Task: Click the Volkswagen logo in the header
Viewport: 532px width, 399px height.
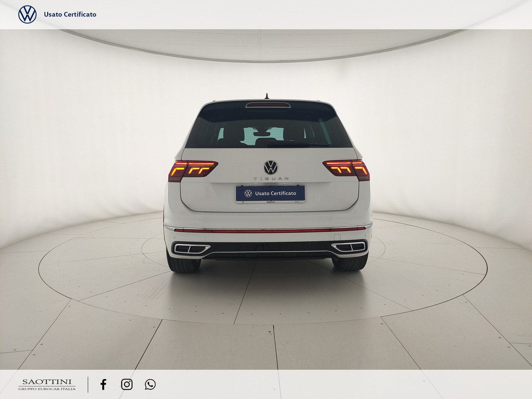Action: point(27,14)
